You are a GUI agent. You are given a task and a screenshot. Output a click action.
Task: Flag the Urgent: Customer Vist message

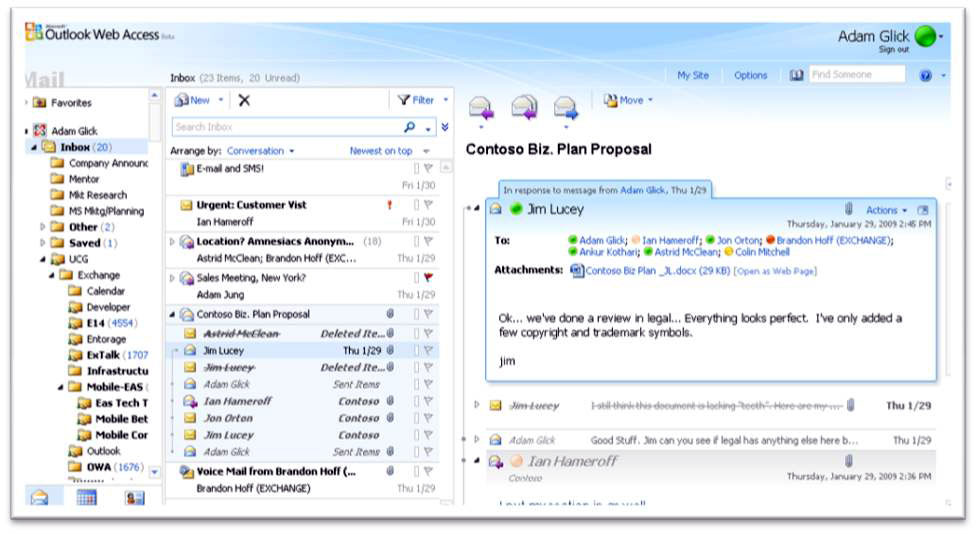coord(428,204)
